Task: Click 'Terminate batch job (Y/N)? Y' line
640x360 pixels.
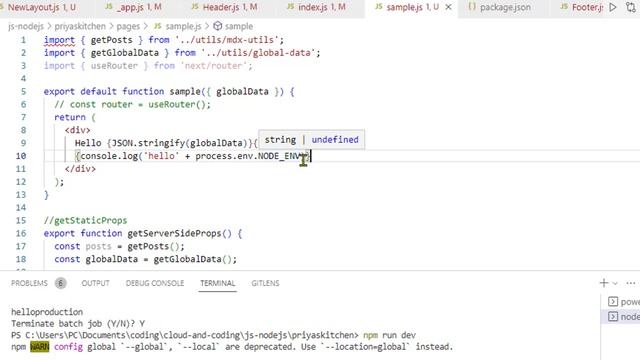Action: click(x=78, y=324)
